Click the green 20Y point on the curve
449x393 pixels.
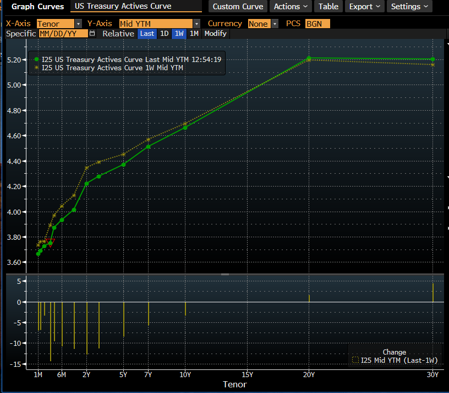pos(309,58)
